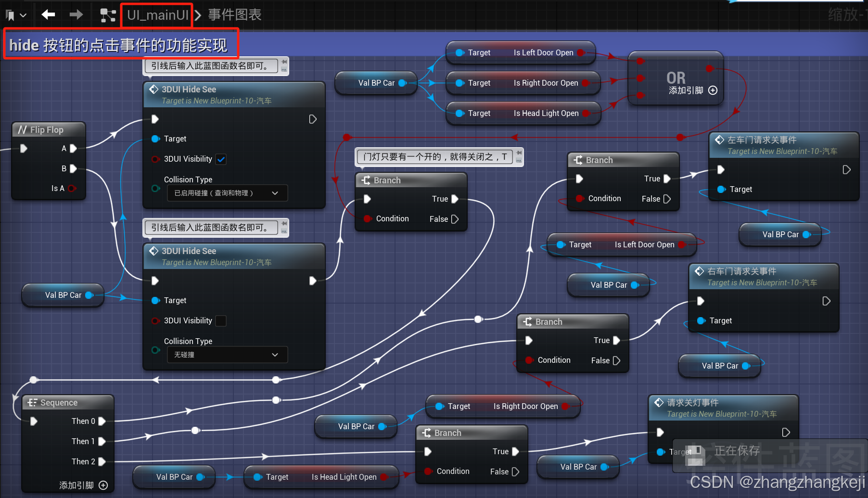
Task: Click the Is A boolean pin
Action: 72,189
